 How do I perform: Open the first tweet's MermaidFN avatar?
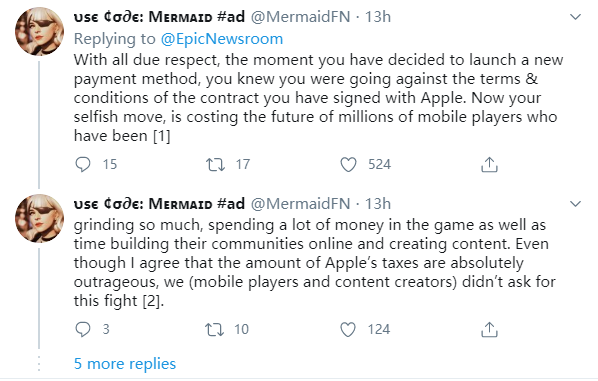[39, 31]
